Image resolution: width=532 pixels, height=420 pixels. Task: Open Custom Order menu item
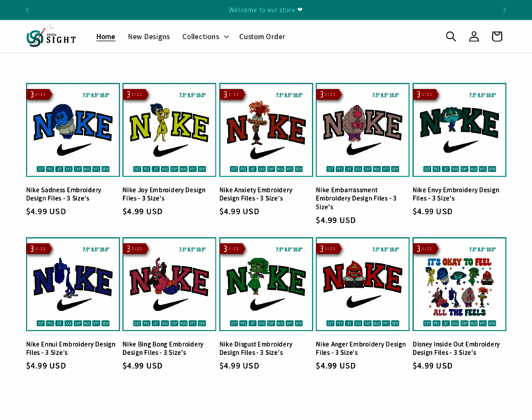coord(262,36)
